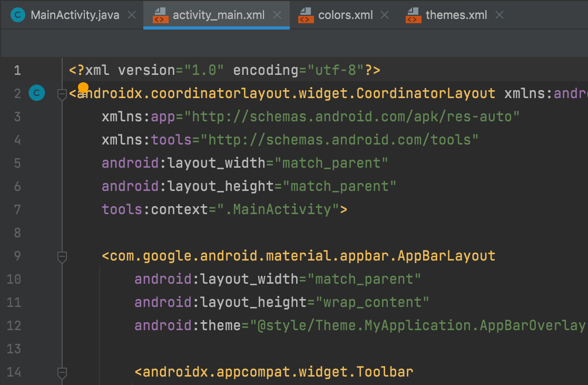
Task: Click the Java class icon on MainActivity.java tab
Action: (18, 15)
